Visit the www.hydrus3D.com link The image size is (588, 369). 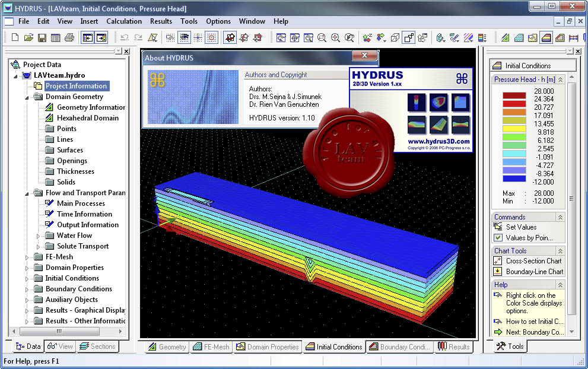(x=438, y=141)
